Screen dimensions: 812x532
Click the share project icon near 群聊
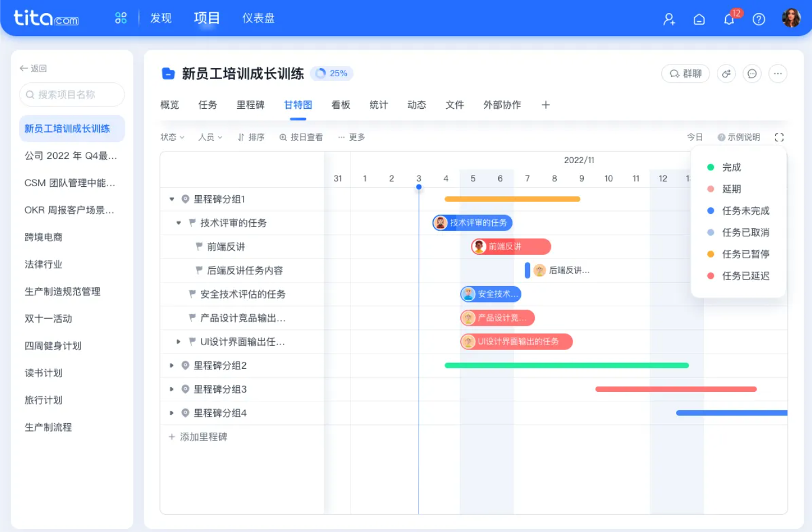(726, 73)
